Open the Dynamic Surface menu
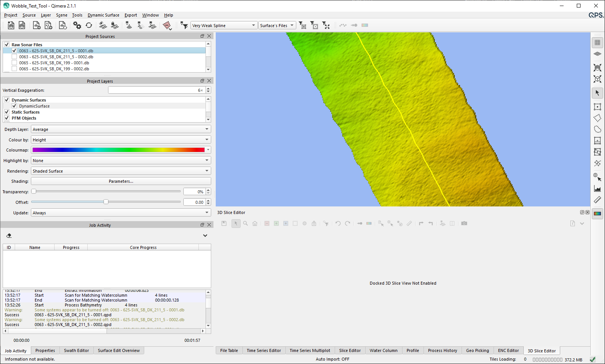This screenshot has width=605, height=364. [103, 15]
